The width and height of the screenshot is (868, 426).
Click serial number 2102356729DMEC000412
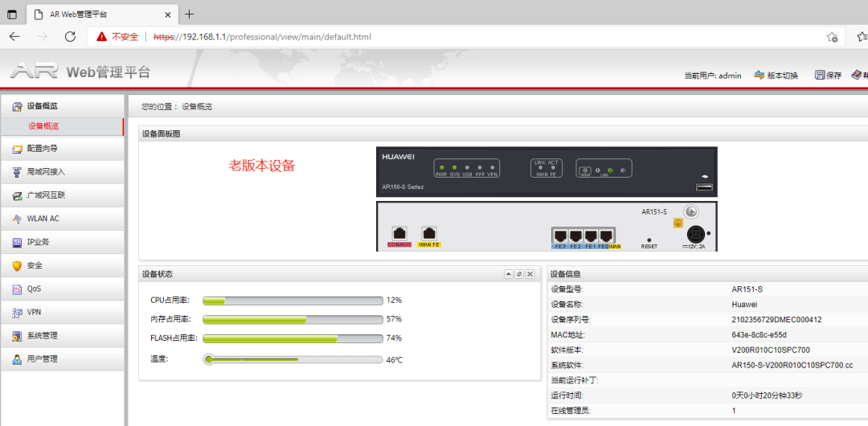[776, 320]
